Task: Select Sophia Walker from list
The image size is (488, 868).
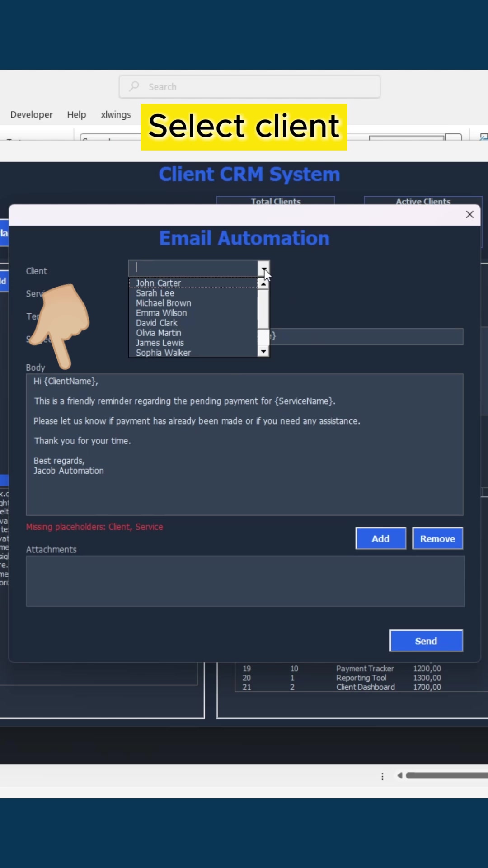Action: (193, 353)
